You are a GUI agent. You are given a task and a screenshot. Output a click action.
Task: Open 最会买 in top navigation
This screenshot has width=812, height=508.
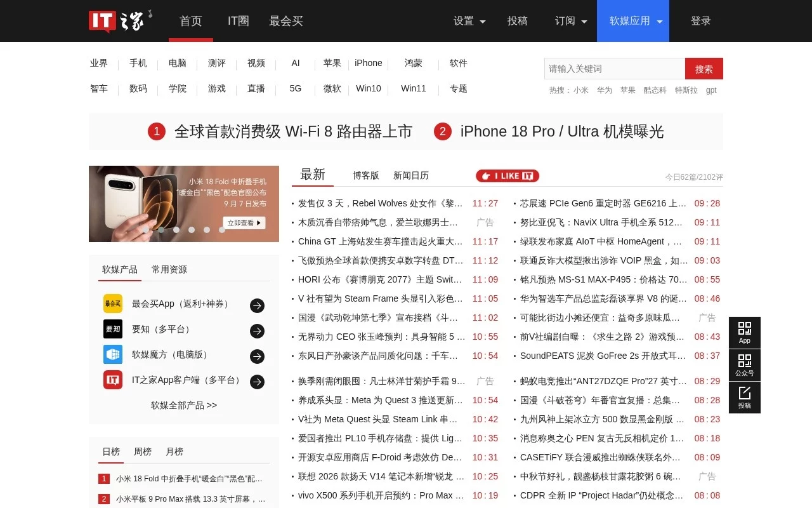(x=286, y=21)
